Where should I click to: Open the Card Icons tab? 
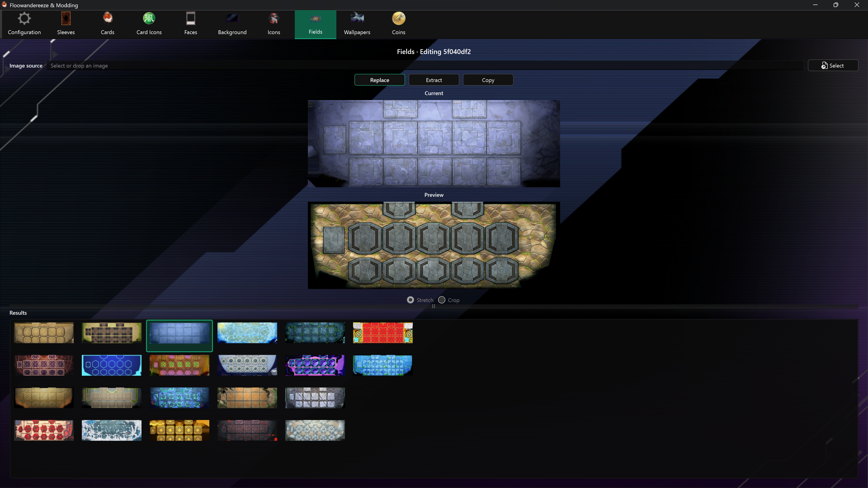tap(149, 24)
